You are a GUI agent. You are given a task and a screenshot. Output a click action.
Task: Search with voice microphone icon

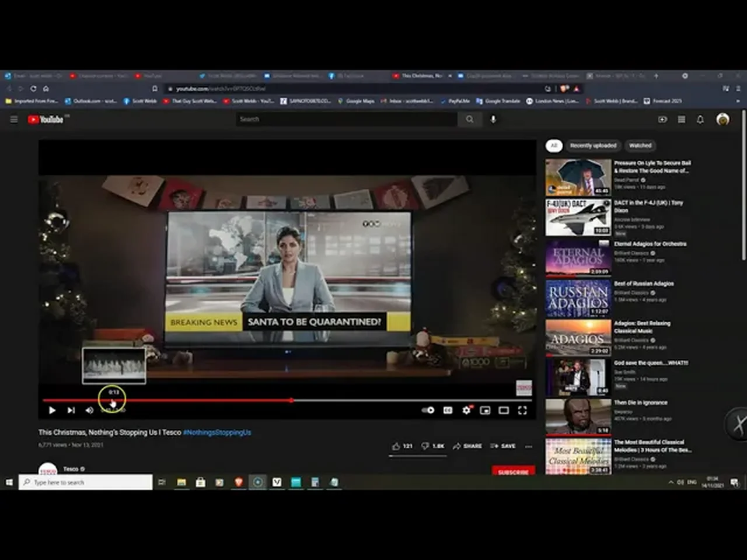(493, 120)
